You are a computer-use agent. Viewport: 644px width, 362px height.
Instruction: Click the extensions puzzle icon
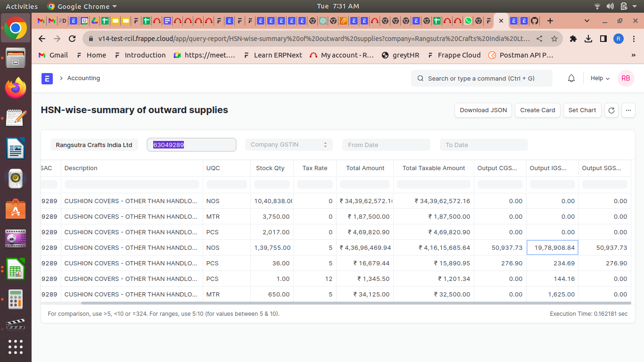point(573,39)
